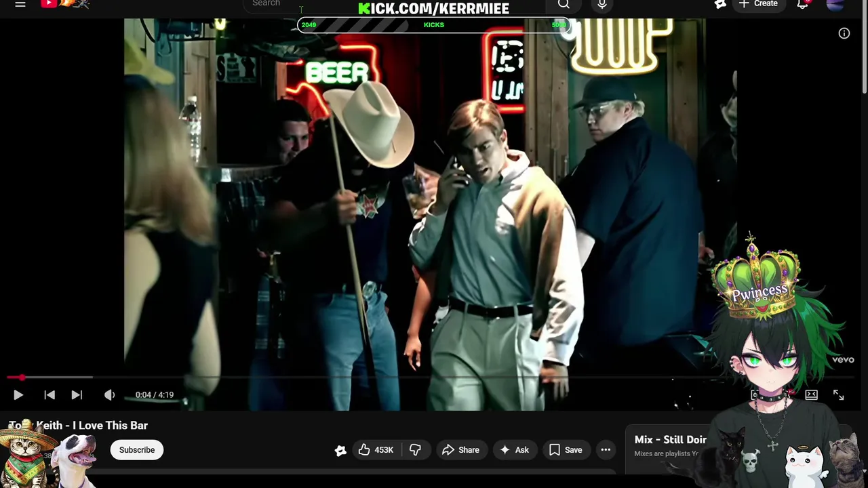Dislike the video
Viewport: 868px width, 488px height.
[415, 450]
